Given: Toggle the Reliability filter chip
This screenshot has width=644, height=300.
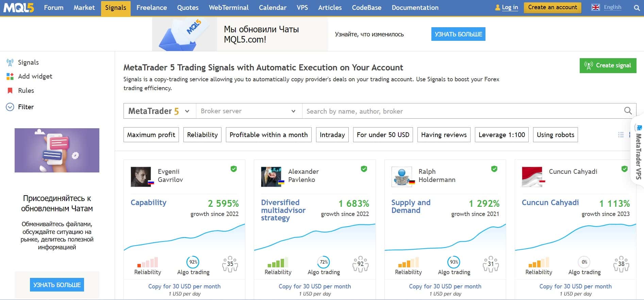Looking at the screenshot, I should click(202, 135).
